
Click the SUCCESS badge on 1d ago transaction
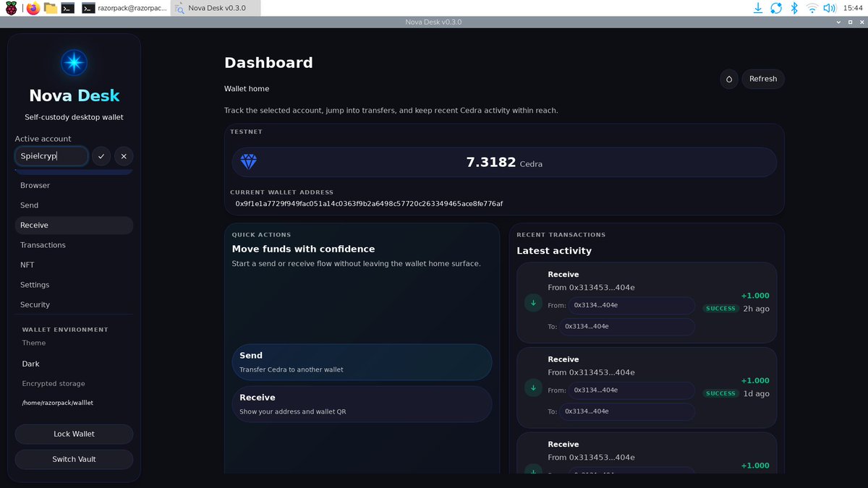click(x=720, y=393)
